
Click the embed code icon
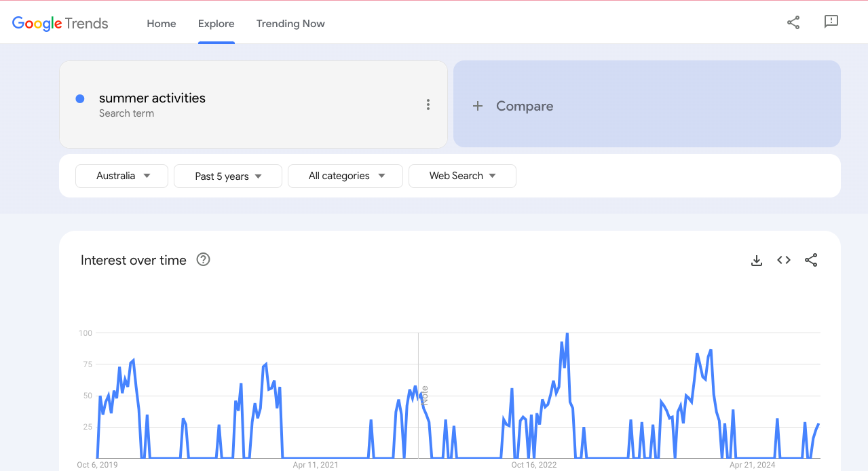(x=784, y=260)
